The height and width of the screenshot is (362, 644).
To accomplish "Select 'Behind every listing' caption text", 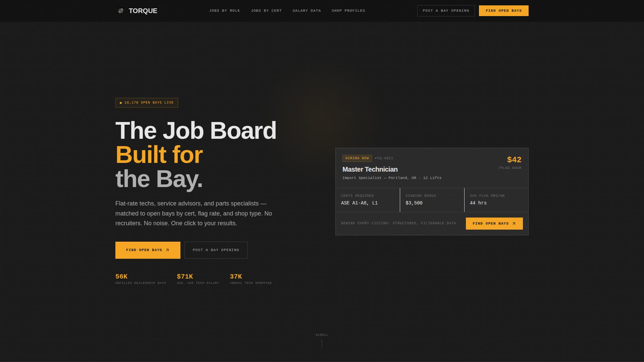I will click(x=398, y=223).
